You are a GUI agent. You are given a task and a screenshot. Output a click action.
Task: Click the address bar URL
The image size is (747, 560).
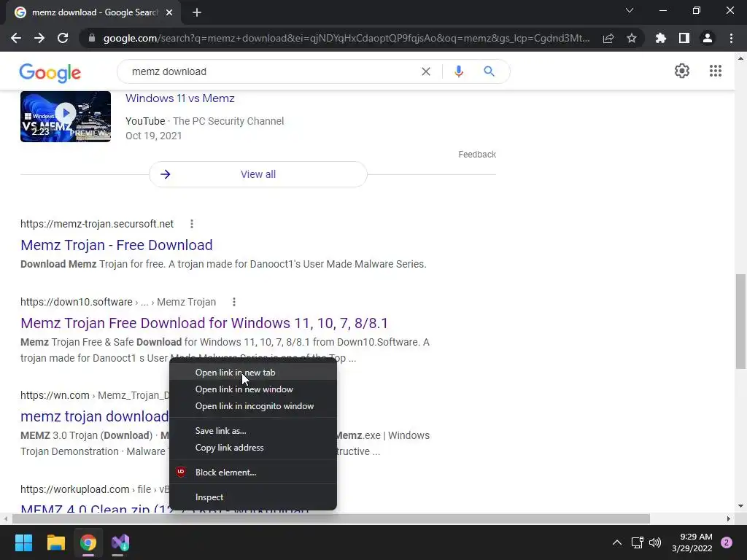click(347, 38)
